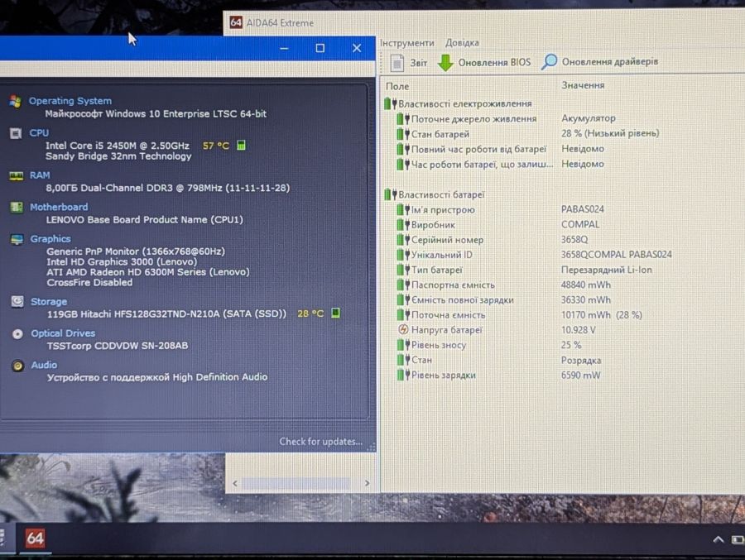
Task: Click the Значення column header
Action: 583,85
